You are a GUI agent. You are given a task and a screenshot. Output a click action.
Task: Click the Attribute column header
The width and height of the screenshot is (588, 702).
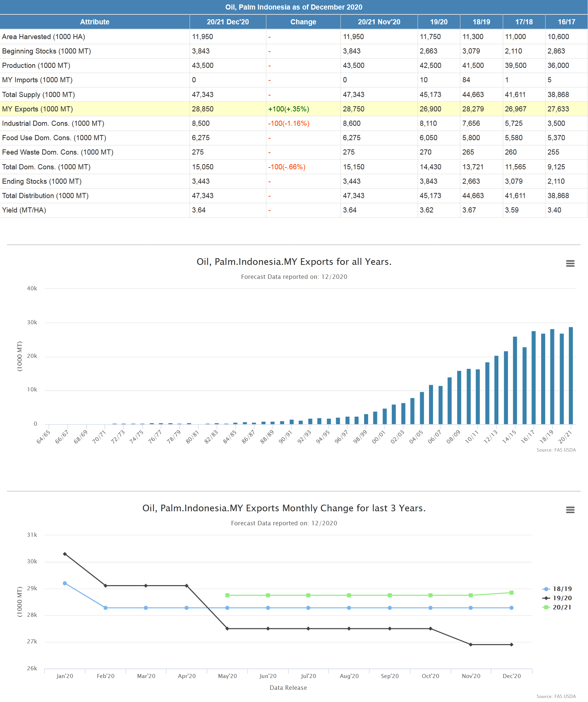[x=95, y=22]
